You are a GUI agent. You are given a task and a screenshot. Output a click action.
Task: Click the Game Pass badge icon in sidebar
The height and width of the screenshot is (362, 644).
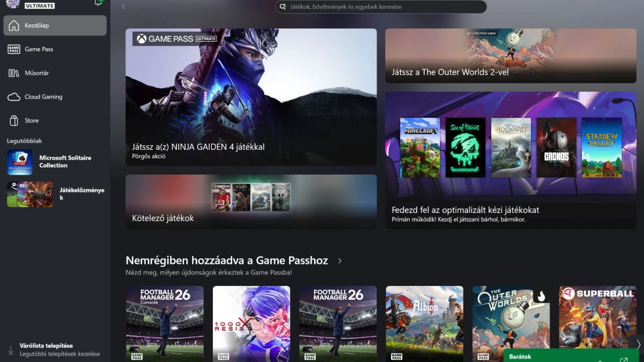pyautogui.click(x=13, y=49)
